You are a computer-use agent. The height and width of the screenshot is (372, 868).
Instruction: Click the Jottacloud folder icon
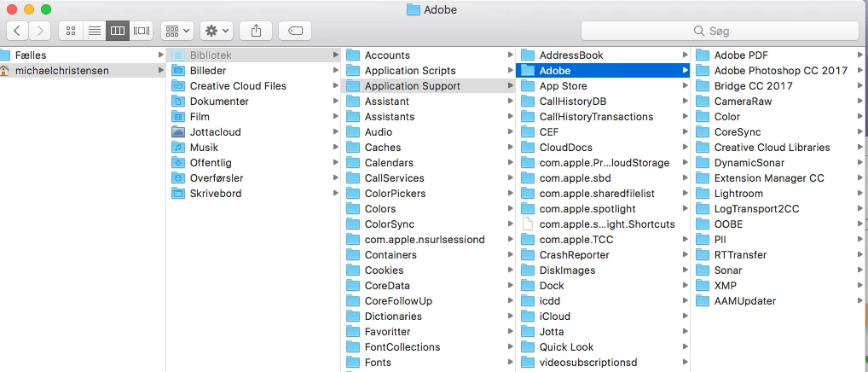[x=177, y=131]
